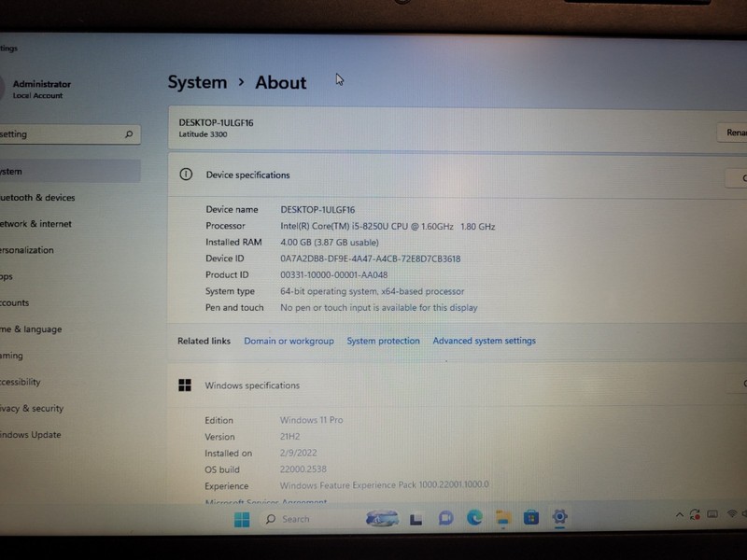Click the Windows 11 Pro edition value
747x560 pixels.
(x=311, y=420)
